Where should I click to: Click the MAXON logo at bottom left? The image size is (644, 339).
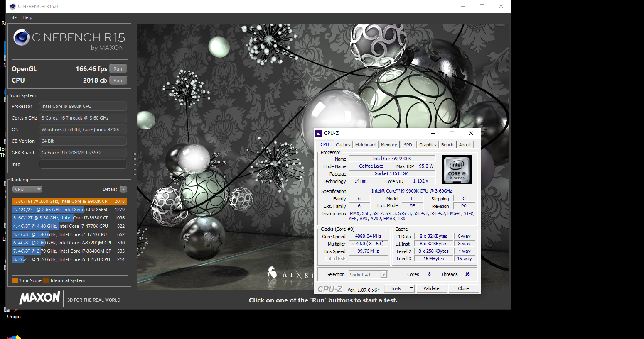pyautogui.click(x=40, y=298)
